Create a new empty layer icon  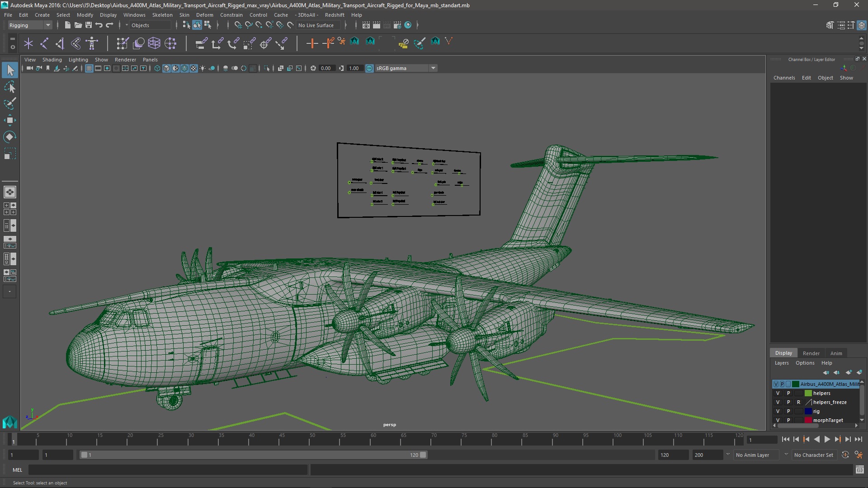point(849,372)
